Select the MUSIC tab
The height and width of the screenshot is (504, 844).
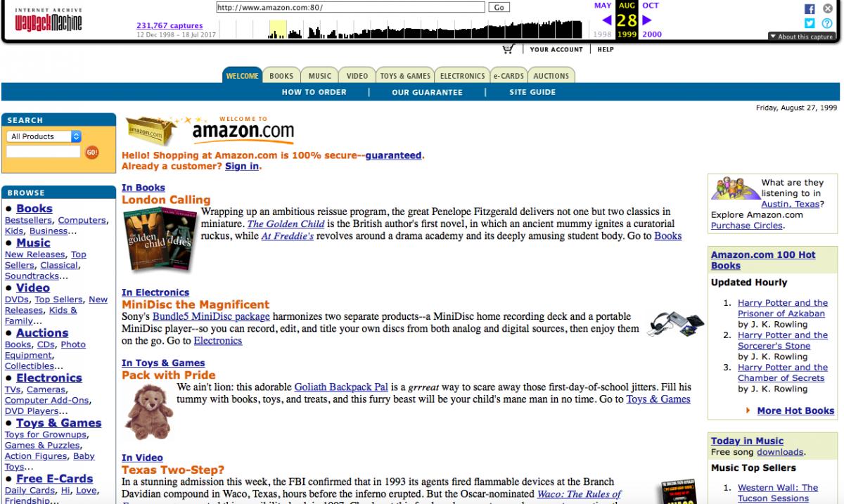(x=320, y=76)
